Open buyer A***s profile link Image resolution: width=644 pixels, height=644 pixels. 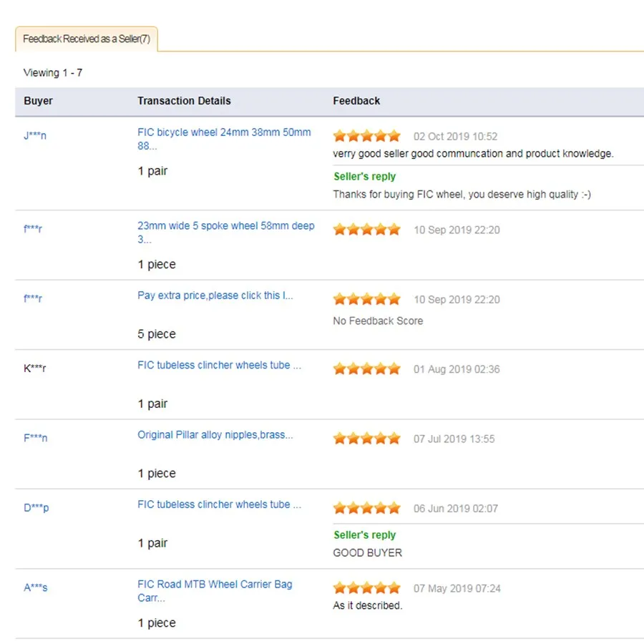click(x=35, y=587)
